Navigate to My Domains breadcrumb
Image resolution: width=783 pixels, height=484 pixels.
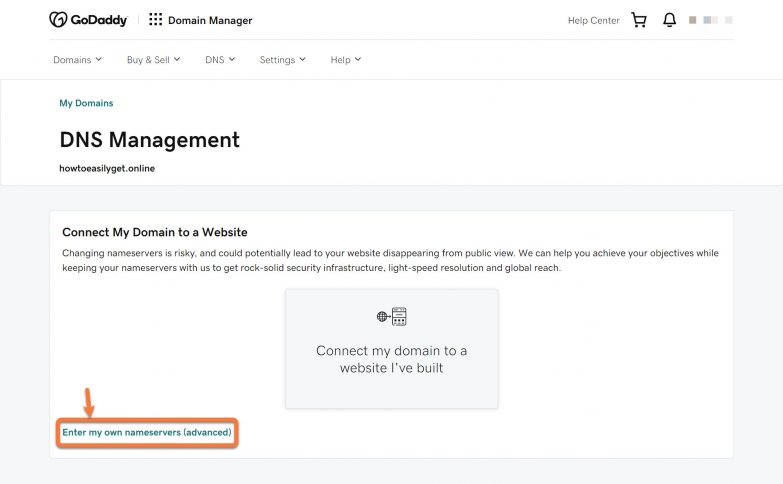click(86, 103)
